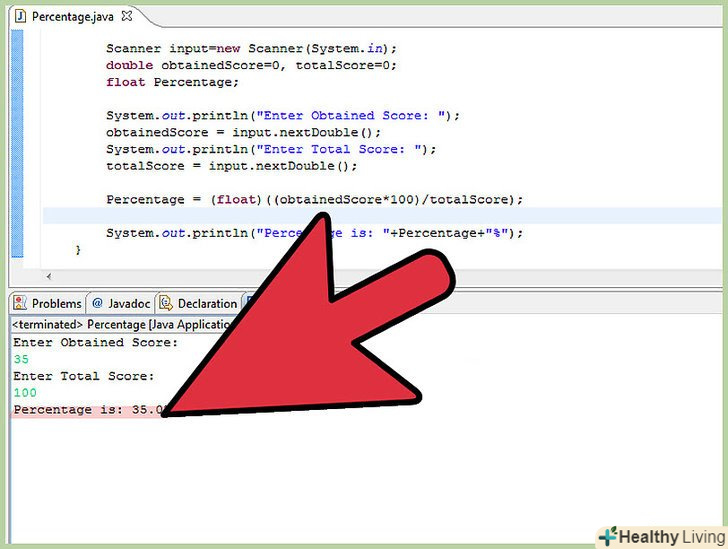Click console output 'Enter Total Score:'
Viewport: 728px width, 549px height.
coord(84,376)
